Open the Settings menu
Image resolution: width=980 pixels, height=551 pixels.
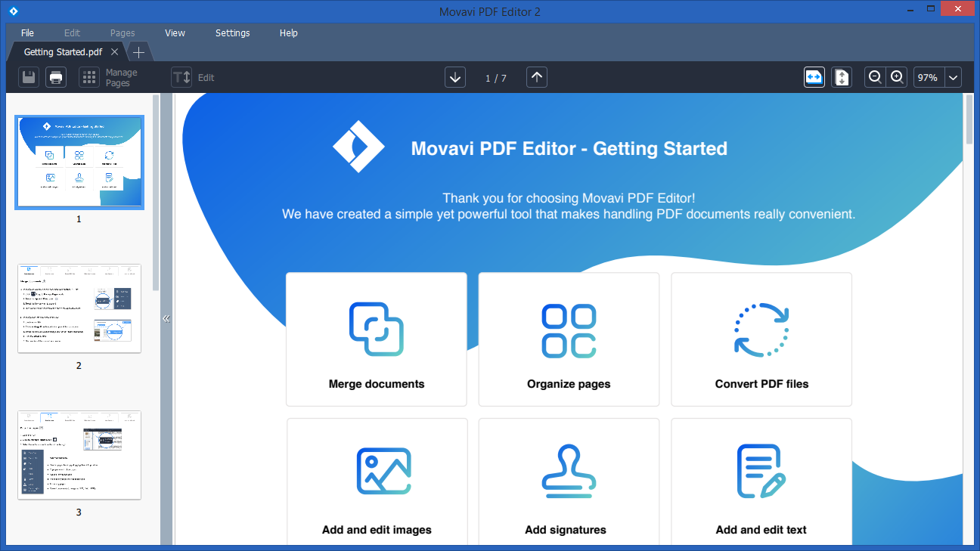233,33
